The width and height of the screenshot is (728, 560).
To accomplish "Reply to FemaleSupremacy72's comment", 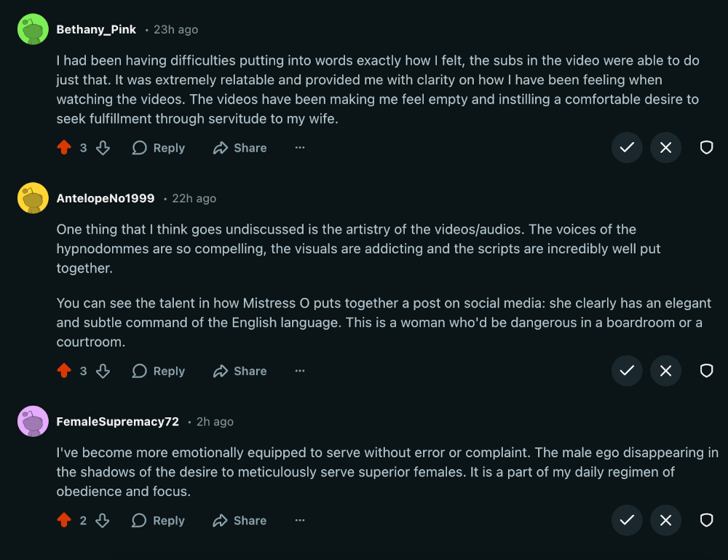I will tap(159, 521).
